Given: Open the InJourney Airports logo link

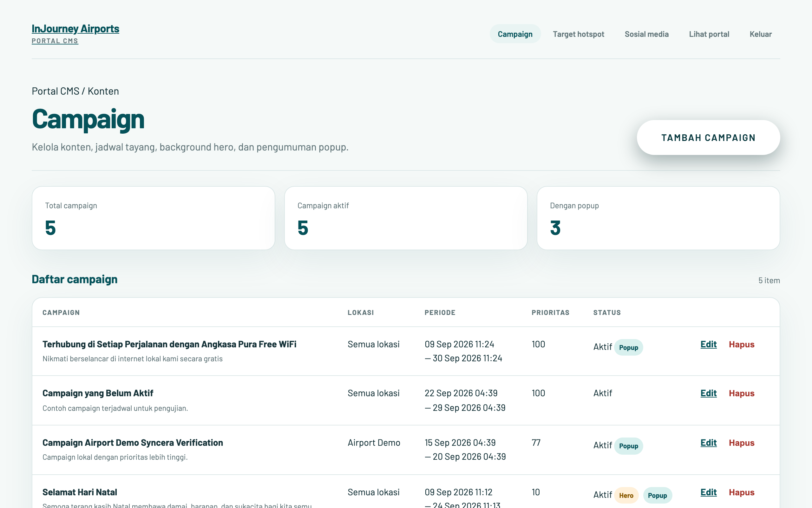Looking at the screenshot, I should [x=75, y=29].
